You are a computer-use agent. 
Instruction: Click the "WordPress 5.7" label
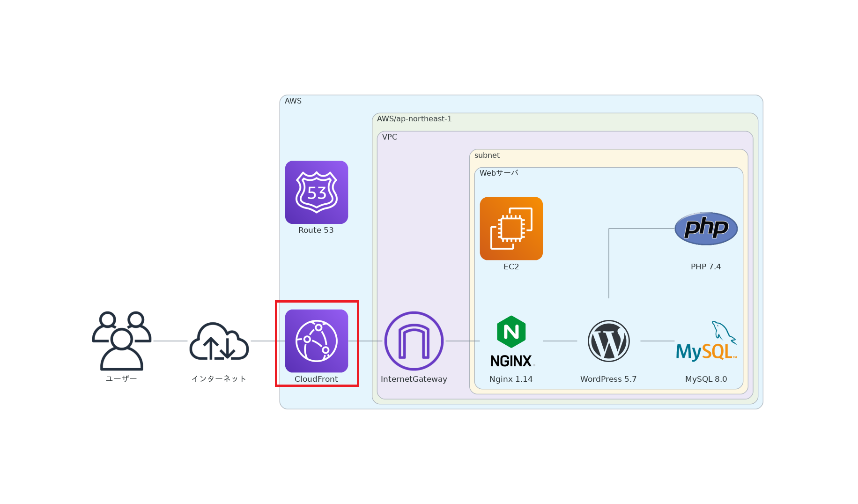tap(608, 379)
